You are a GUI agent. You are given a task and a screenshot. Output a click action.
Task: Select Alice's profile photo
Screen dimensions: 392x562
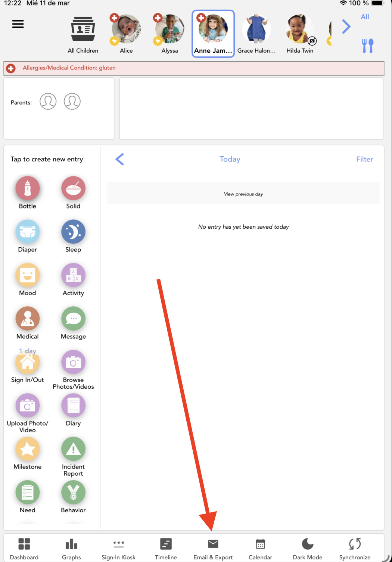click(126, 29)
